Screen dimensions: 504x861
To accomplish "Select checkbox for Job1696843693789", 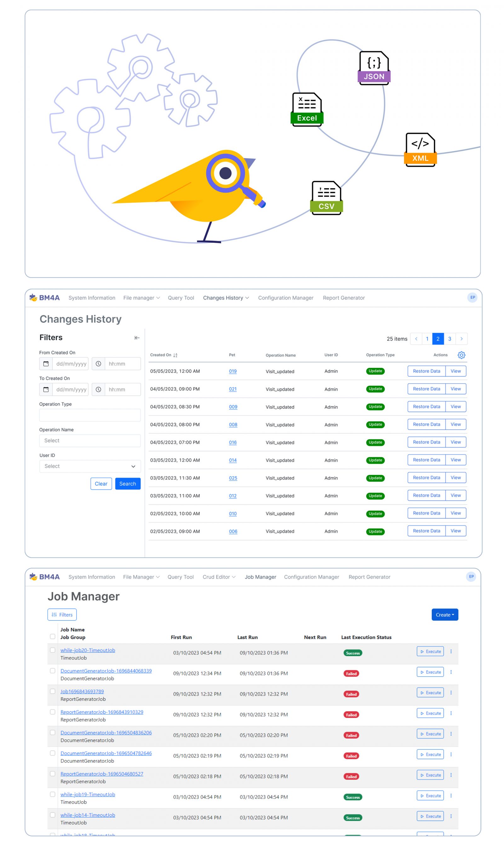I will coord(53,691).
